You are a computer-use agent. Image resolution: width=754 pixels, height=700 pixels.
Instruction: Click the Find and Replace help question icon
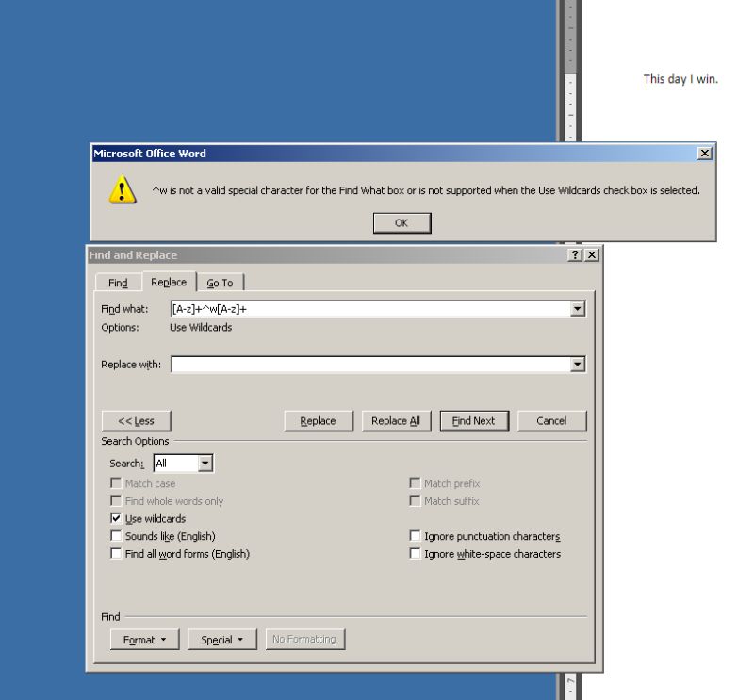click(x=575, y=255)
